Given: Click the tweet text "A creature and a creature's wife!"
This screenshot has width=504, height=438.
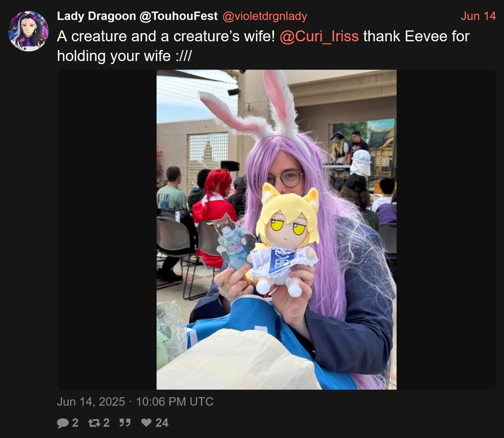Looking at the screenshot, I should point(166,36).
